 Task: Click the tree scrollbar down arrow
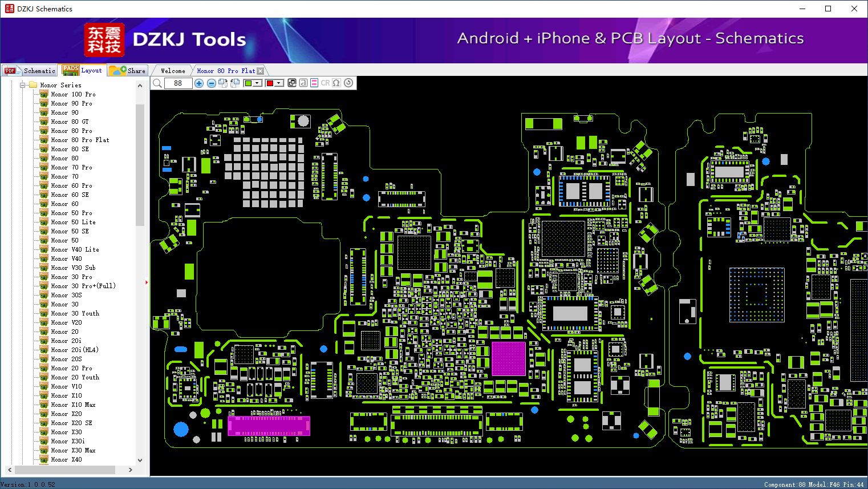click(x=140, y=460)
